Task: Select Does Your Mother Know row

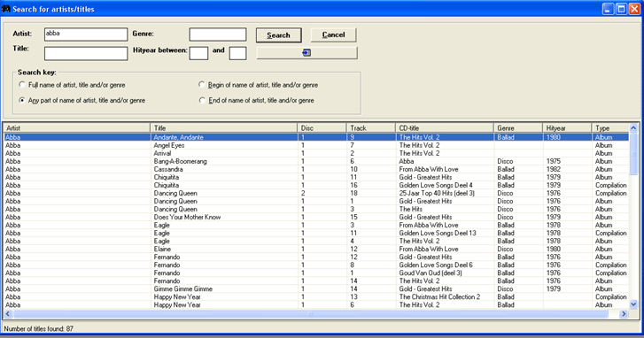Action: 316,217
